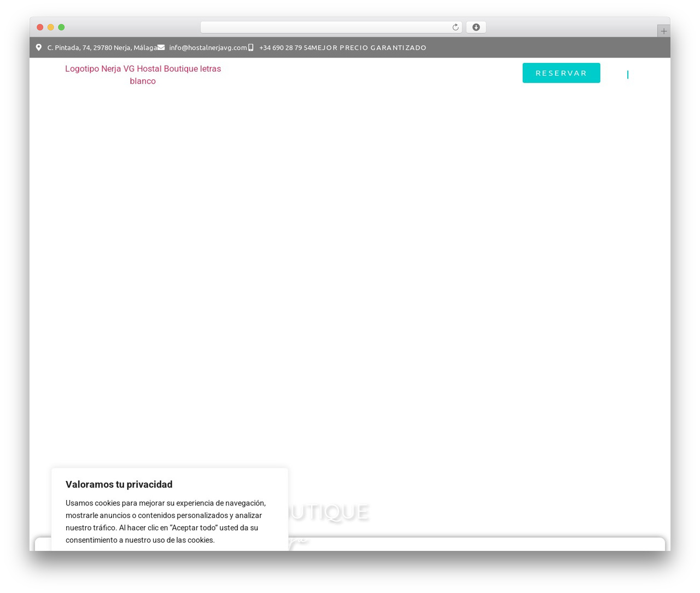Click the location pin icon
Screen dimensions: 700x593
(x=39, y=48)
